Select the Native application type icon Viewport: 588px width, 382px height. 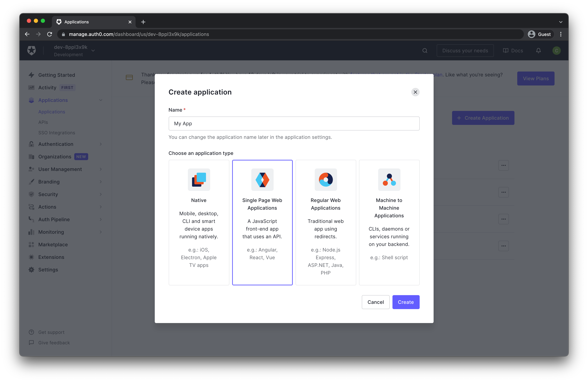tap(199, 179)
